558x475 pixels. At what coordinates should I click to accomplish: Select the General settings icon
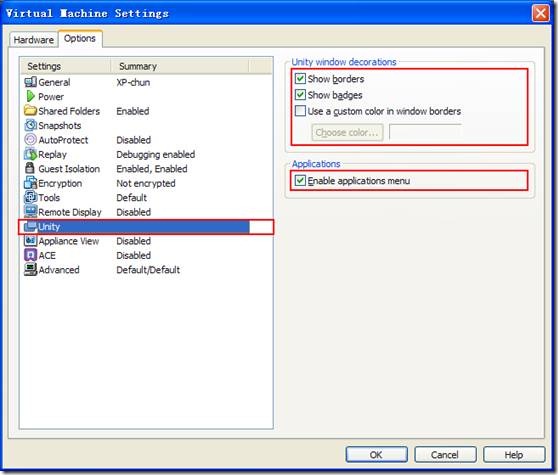coord(30,82)
